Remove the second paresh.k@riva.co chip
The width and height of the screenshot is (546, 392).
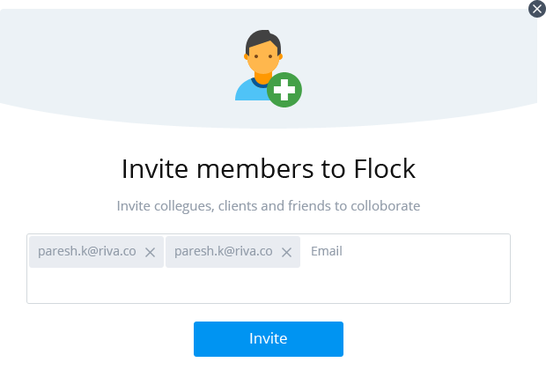pyautogui.click(x=286, y=252)
